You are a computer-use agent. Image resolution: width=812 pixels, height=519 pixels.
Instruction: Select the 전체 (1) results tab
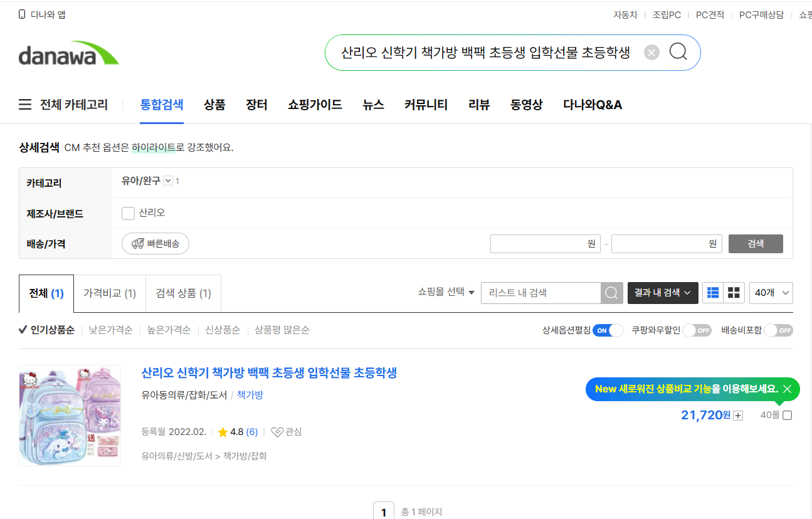point(46,293)
